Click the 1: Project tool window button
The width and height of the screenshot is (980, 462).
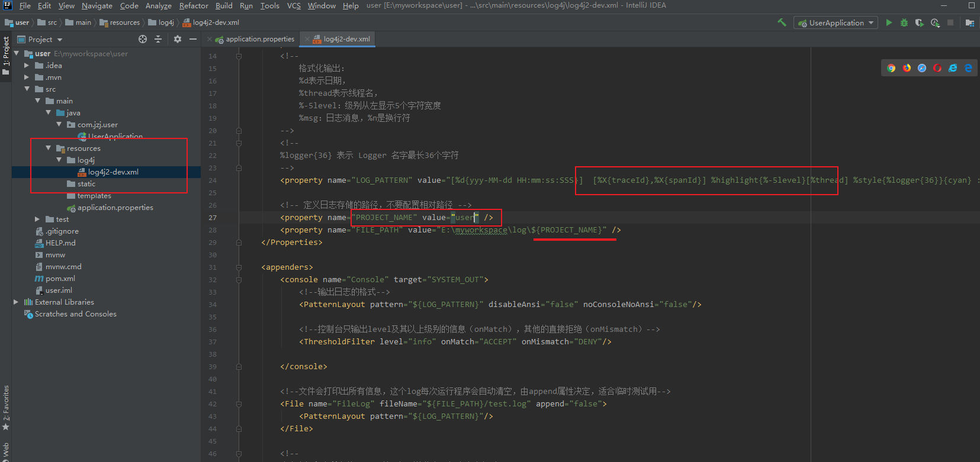(x=6, y=54)
